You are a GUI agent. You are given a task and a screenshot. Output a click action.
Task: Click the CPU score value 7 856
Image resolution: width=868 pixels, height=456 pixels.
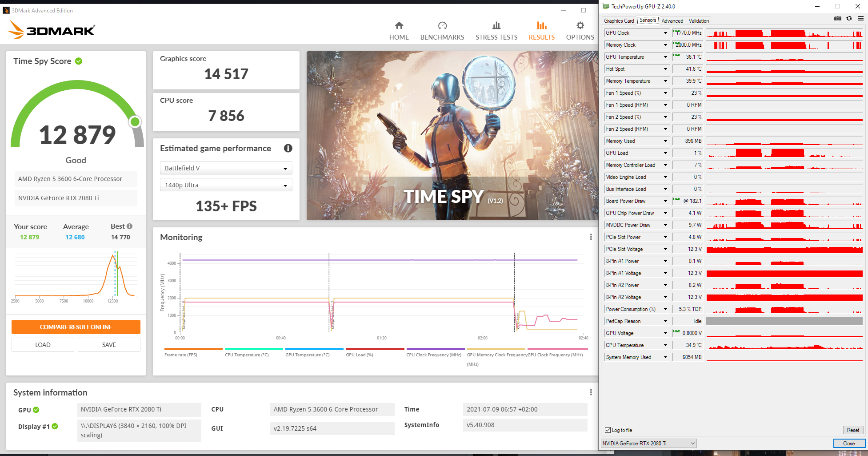(226, 116)
